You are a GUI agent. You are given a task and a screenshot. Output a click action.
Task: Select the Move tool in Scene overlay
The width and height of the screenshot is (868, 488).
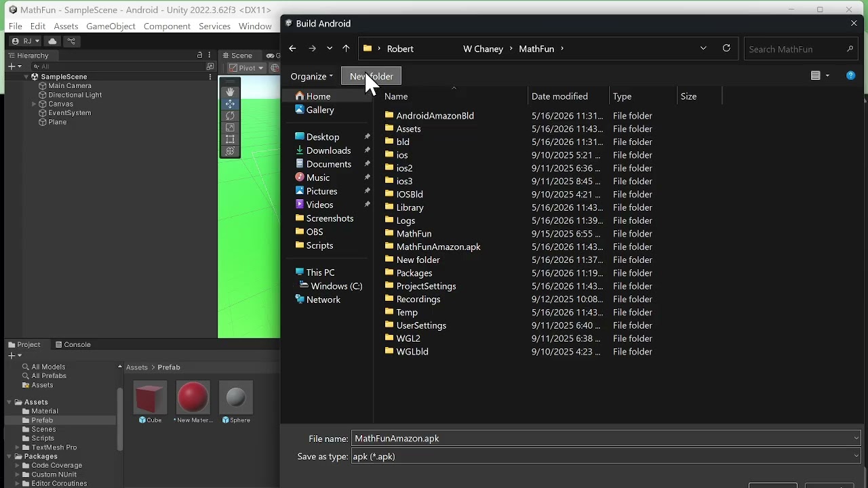coord(231,104)
